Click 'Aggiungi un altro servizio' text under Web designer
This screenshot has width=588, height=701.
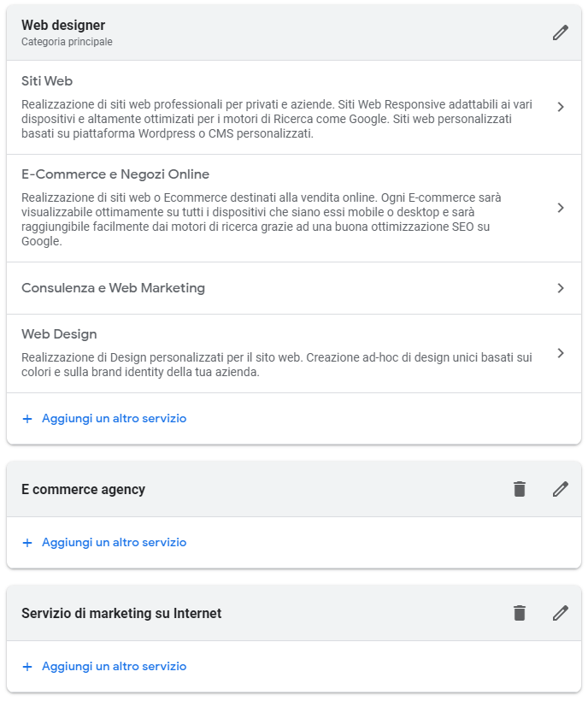click(x=114, y=419)
